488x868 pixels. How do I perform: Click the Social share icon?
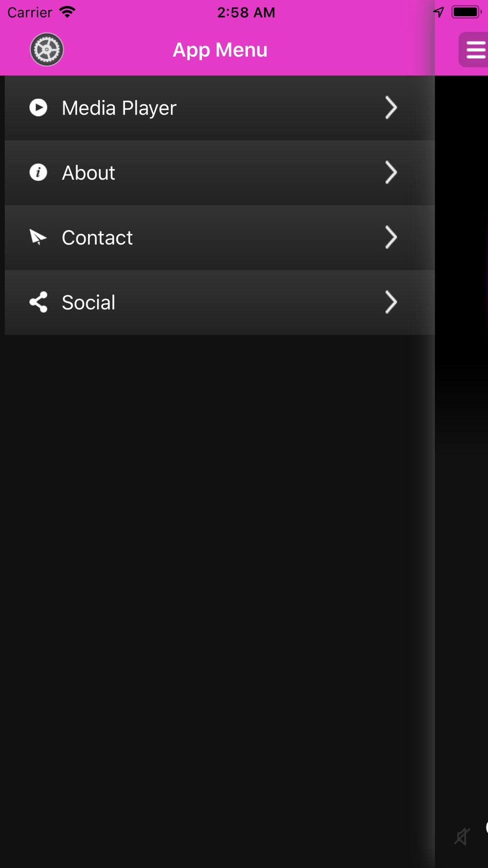coord(38,302)
